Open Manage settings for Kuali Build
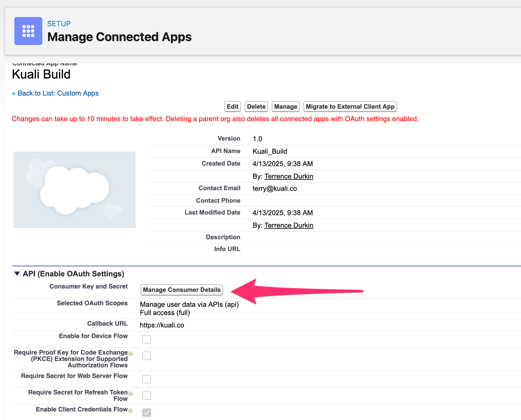The image size is (521, 420). tap(285, 107)
